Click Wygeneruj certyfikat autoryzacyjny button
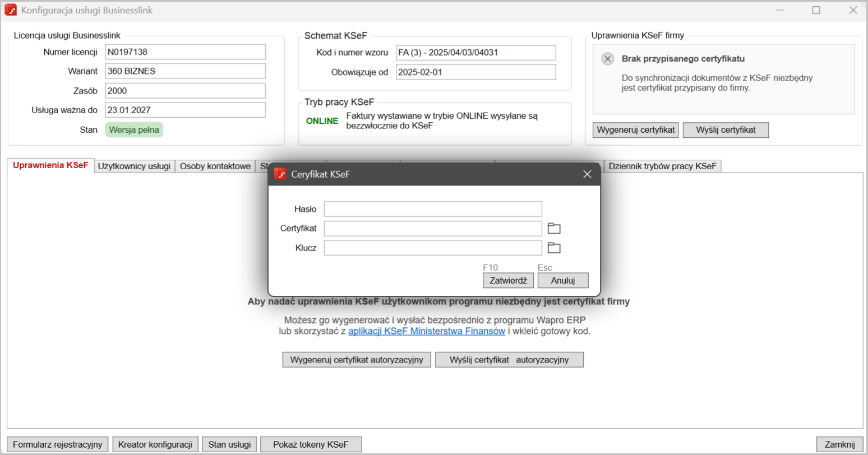The height and width of the screenshot is (455, 868). tap(356, 360)
